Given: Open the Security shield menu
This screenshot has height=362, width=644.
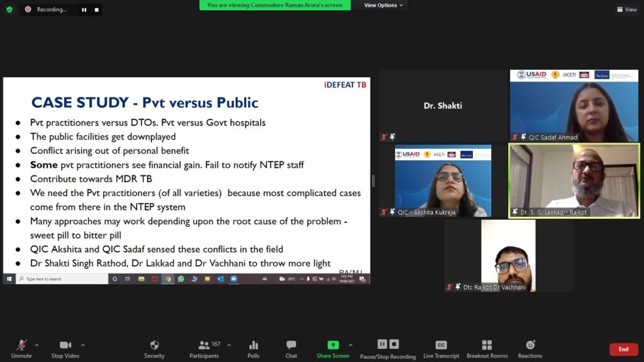Looking at the screenshot, I should 154,349.
